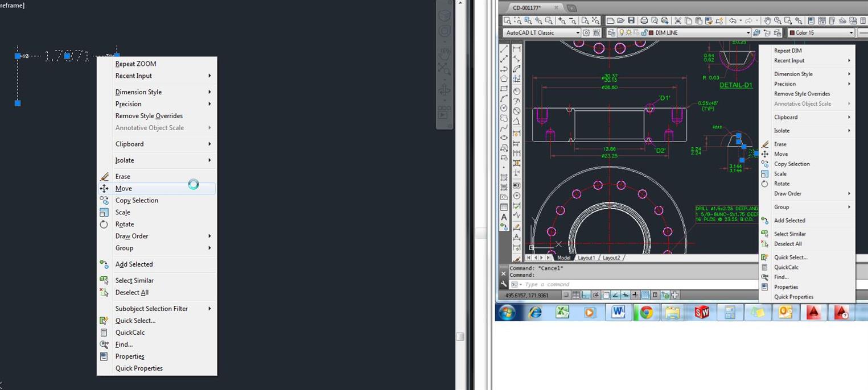The image size is (868, 390).
Task: Open the Color 15 color swatch dropdown
Action: click(x=852, y=32)
